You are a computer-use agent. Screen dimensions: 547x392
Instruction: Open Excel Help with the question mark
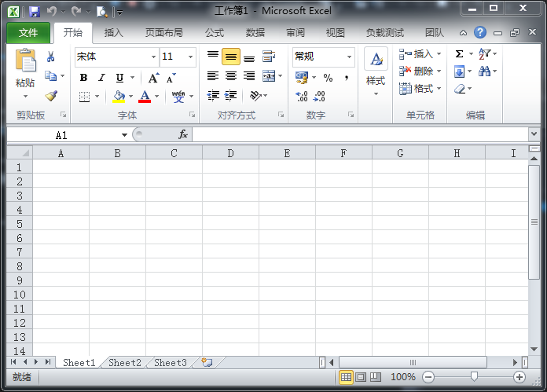[x=480, y=32]
